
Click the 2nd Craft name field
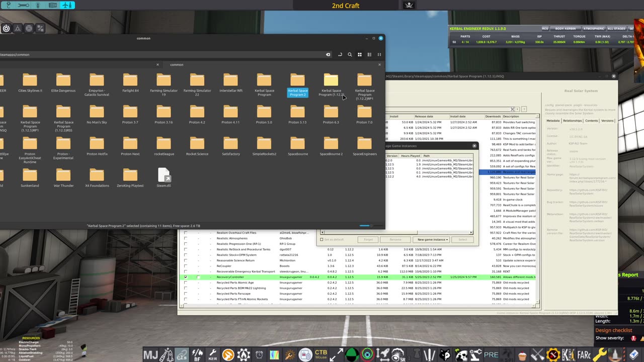pos(346,6)
